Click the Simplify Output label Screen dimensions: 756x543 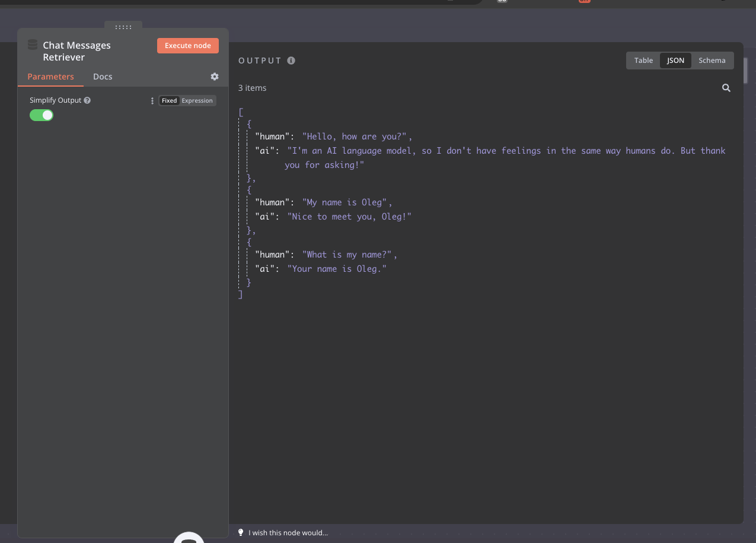pos(55,100)
